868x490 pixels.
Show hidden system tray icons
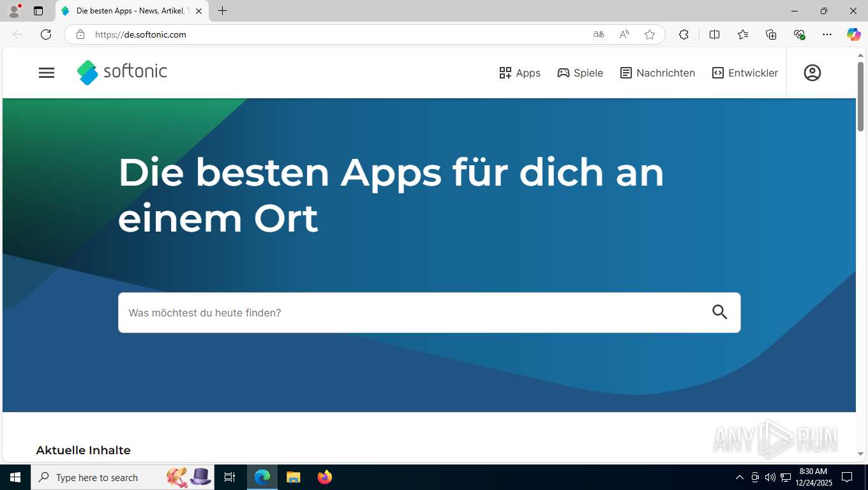pos(740,477)
